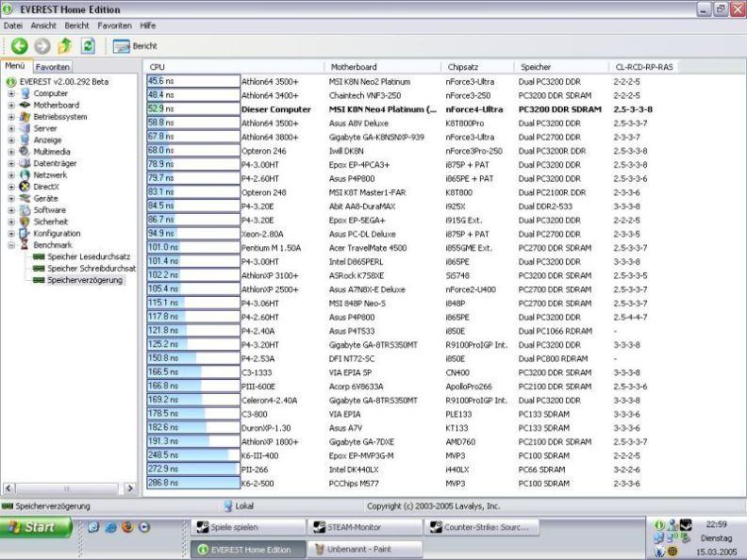Select the Server tree icon
Screen dimensions: 747x560
click(25, 128)
